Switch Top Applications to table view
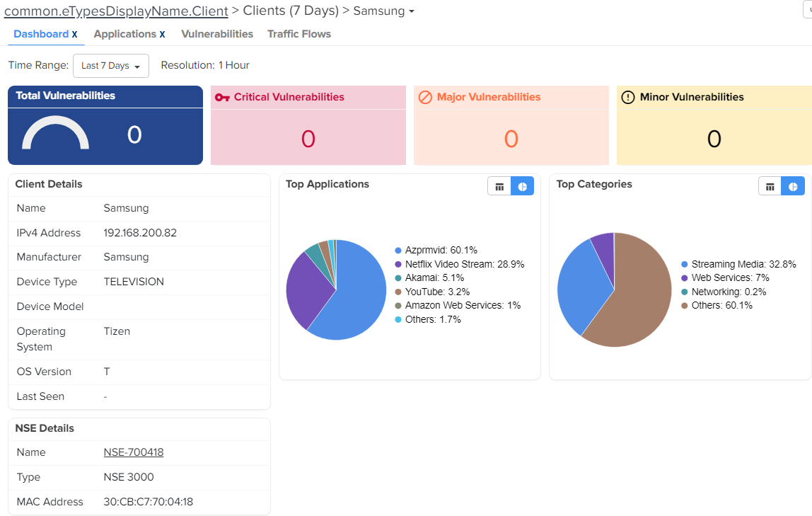 (499, 186)
